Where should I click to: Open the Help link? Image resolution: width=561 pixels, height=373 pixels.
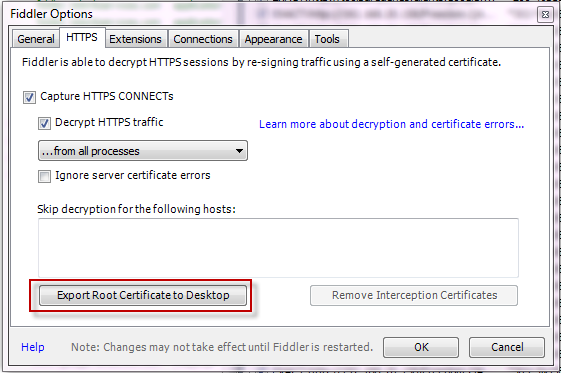coord(33,347)
